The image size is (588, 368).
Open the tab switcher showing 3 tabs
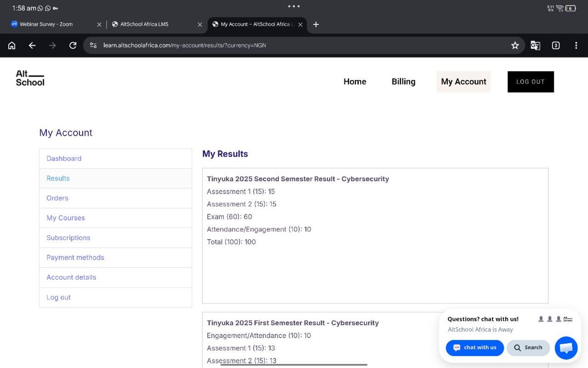point(556,46)
